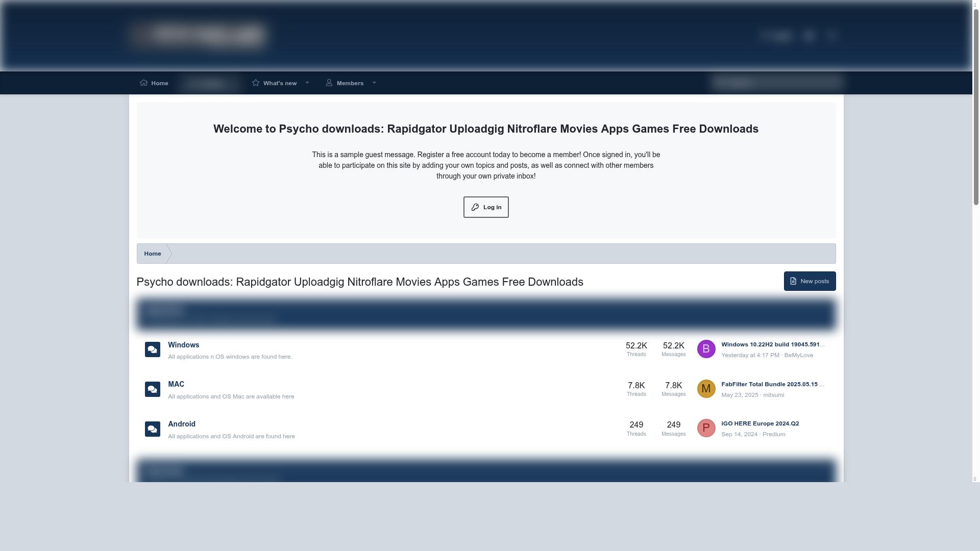Open iGO HERE Europe 2024.Q2 thread
Screen dimensions: 980x551
(760, 423)
